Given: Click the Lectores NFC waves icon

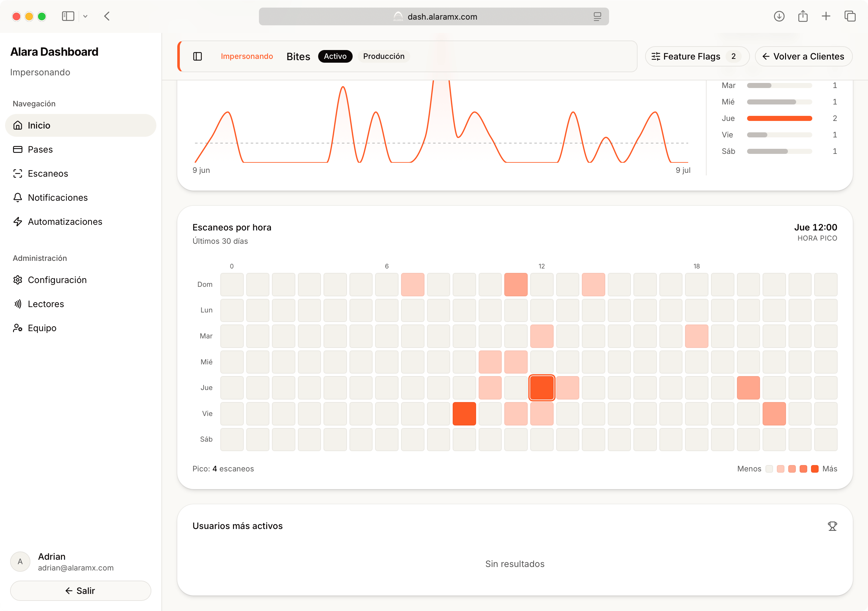Looking at the screenshot, I should pyautogui.click(x=18, y=304).
